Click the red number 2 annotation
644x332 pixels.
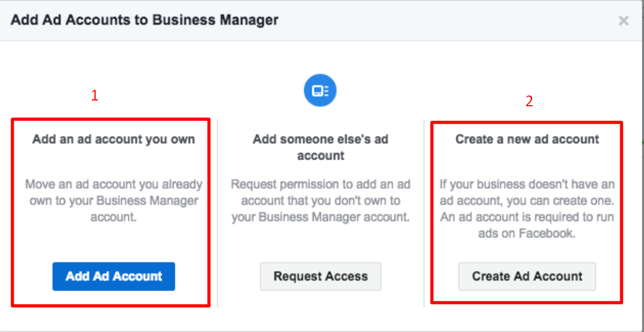pos(529,101)
